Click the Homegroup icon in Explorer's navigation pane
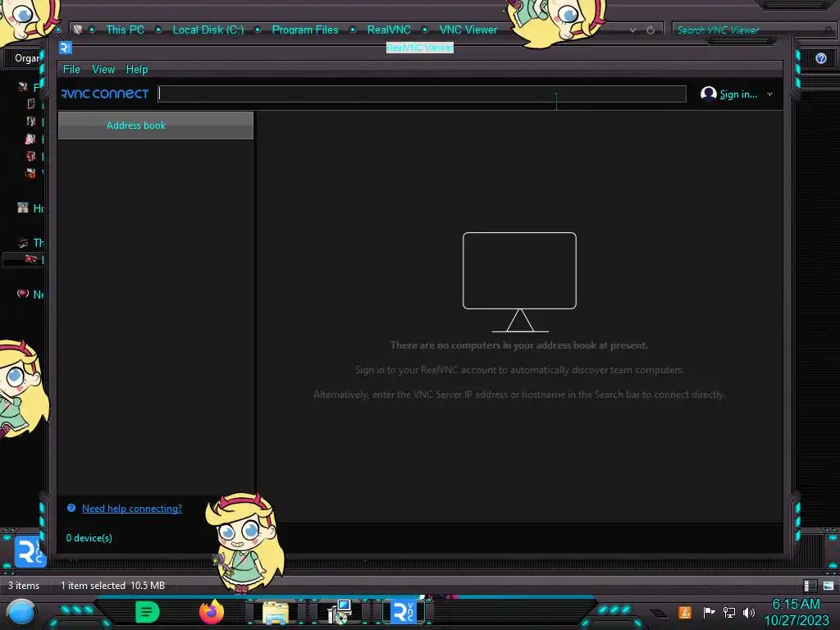Image resolution: width=840 pixels, height=630 pixels. click(x=22, y=208)
